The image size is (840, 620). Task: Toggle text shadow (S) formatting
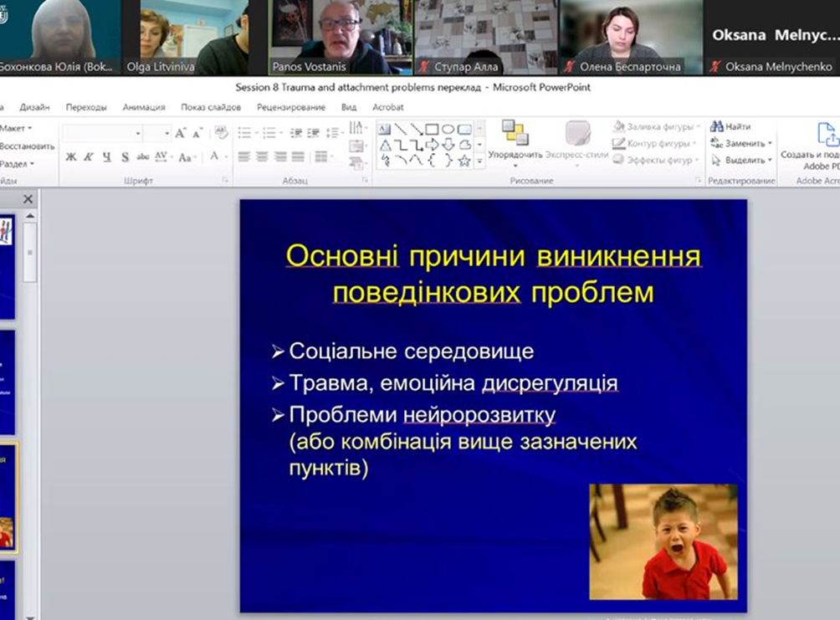pyautogui.click(x=125, y=157)
